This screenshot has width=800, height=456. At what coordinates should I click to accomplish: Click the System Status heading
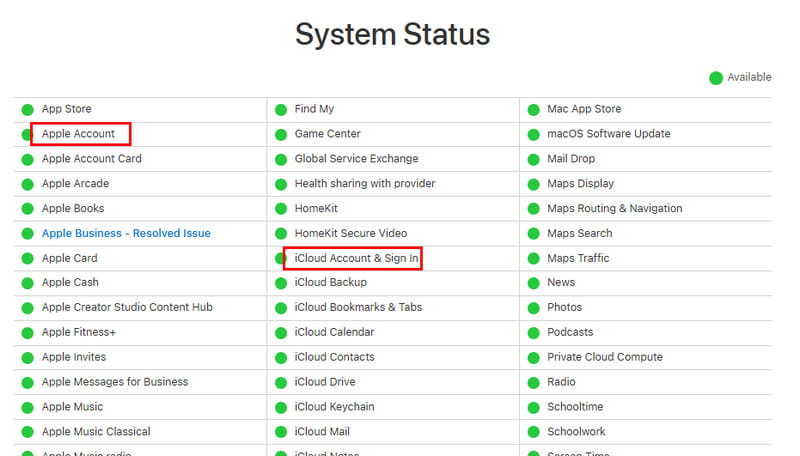click(x=392, y=35)
